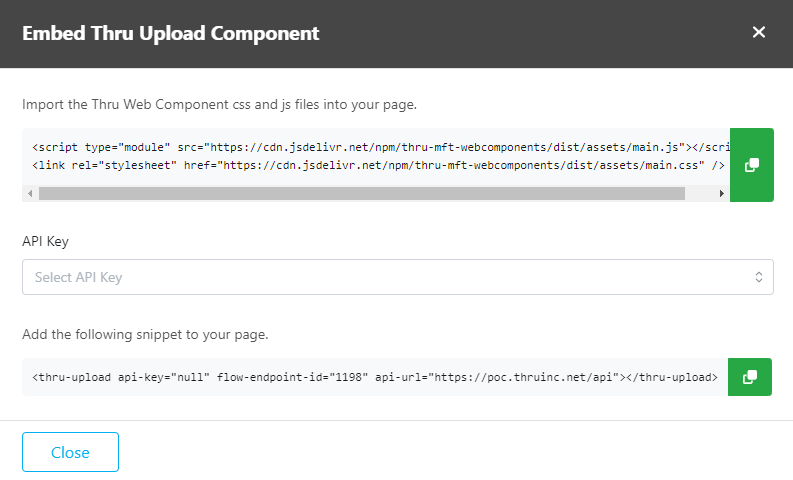
Task: Copy the thru-upload snippet to clipboard
Action: point(750,377)
